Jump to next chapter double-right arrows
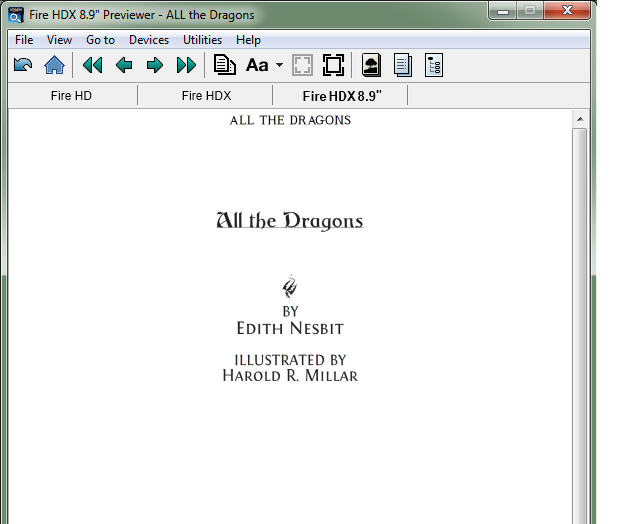The image size is (624, 524). (x=186, y=65)
